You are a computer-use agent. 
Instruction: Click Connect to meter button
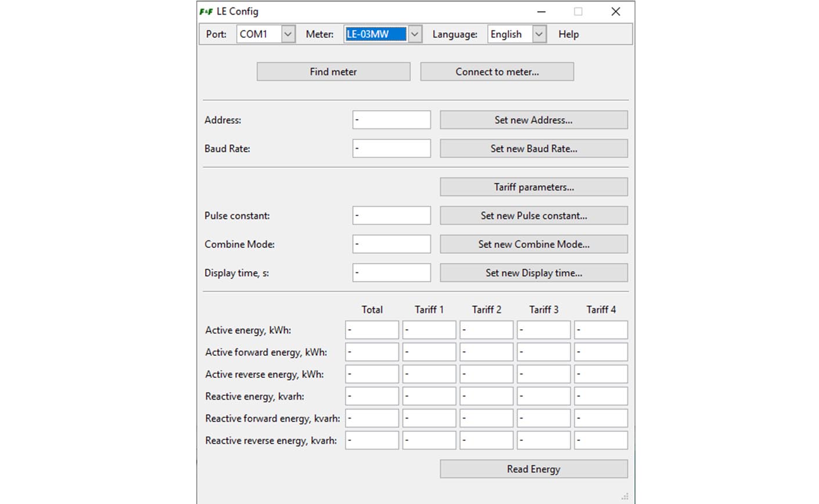pos(497,72)
